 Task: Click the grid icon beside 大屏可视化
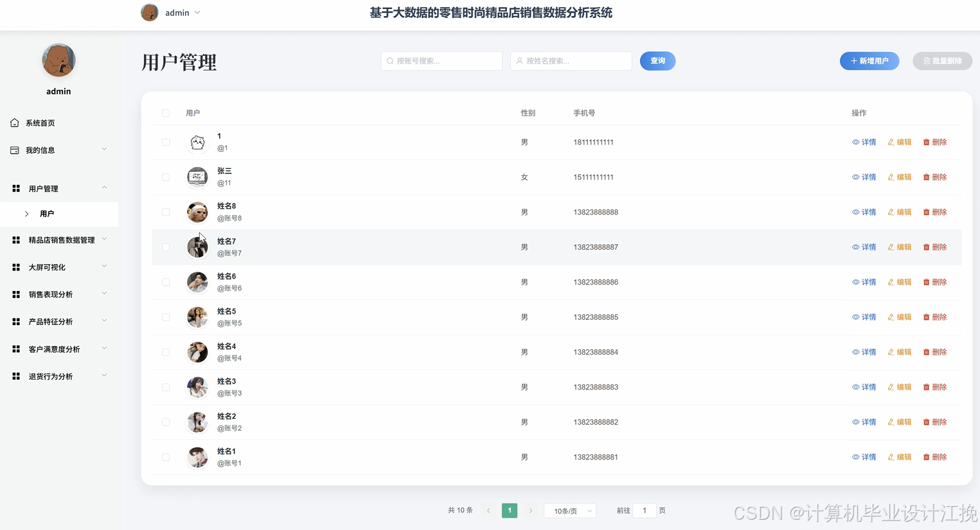point(16,267)
